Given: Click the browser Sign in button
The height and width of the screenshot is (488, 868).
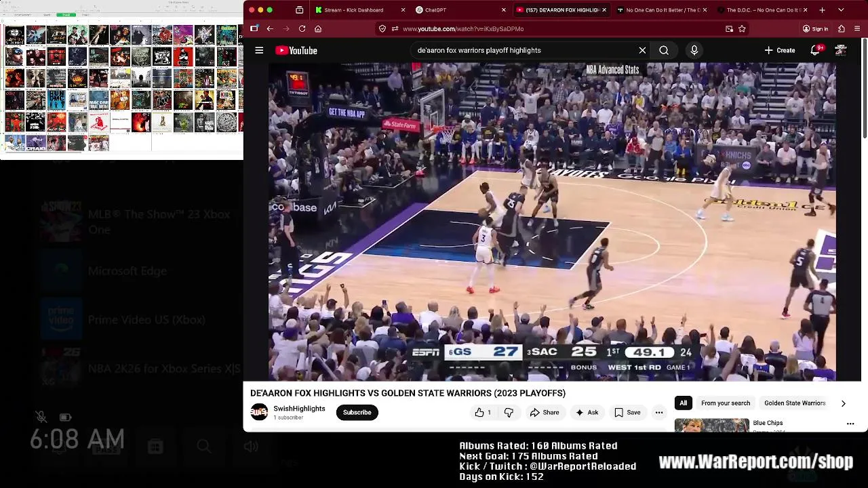Looking at the screenshot, I should 815,28.
